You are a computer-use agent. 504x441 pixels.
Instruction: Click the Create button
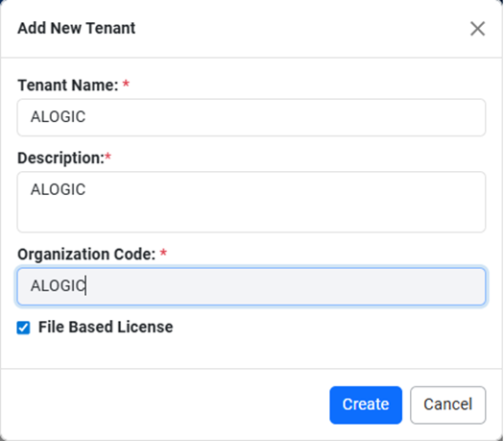(366, 405)
